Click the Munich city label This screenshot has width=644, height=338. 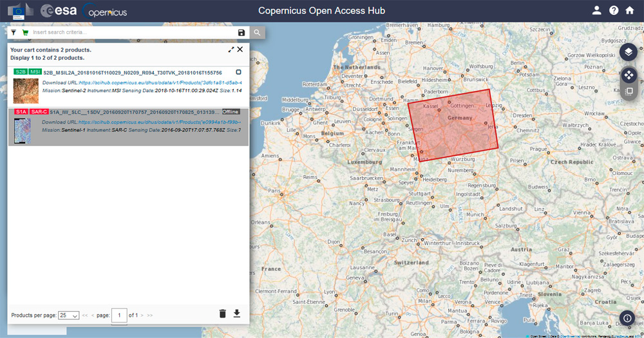(475, 214)
